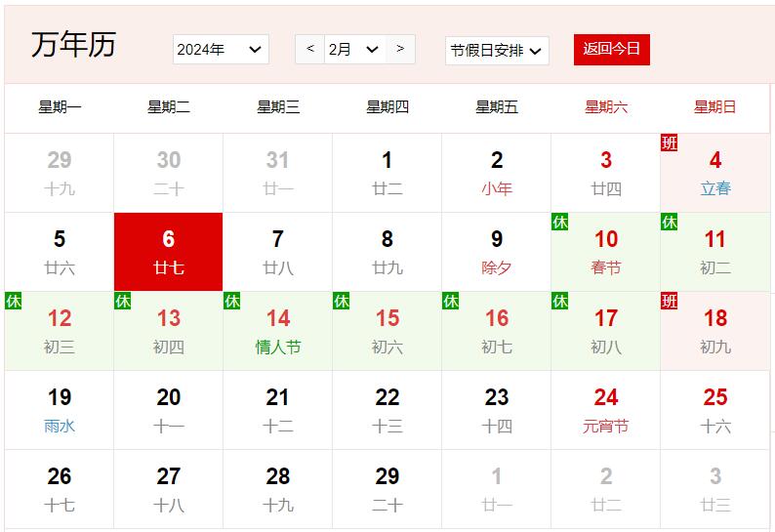Select greyed March 1 廿一
This screenshot has width=775, height=532.
click(496, 489)
